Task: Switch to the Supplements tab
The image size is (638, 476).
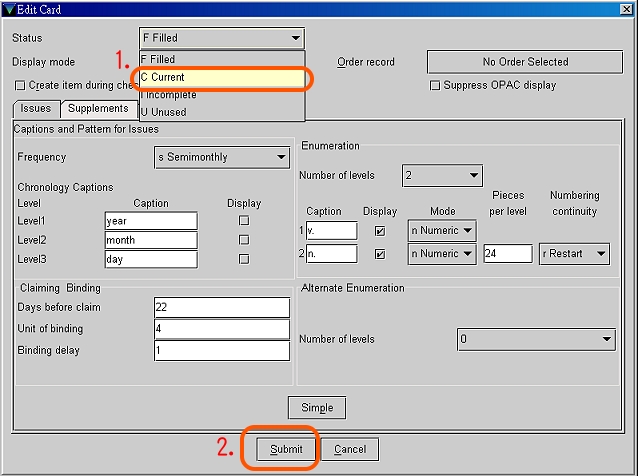Action: click(98, 108)
